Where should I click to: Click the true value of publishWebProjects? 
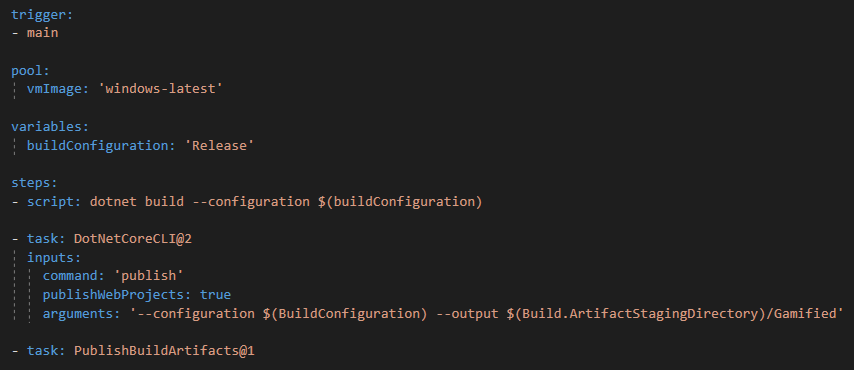point(216,295)
